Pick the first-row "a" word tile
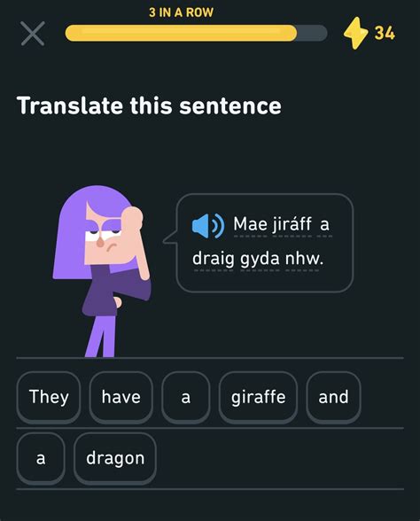Screen dimensions: 420x521 tap(186, 397)
